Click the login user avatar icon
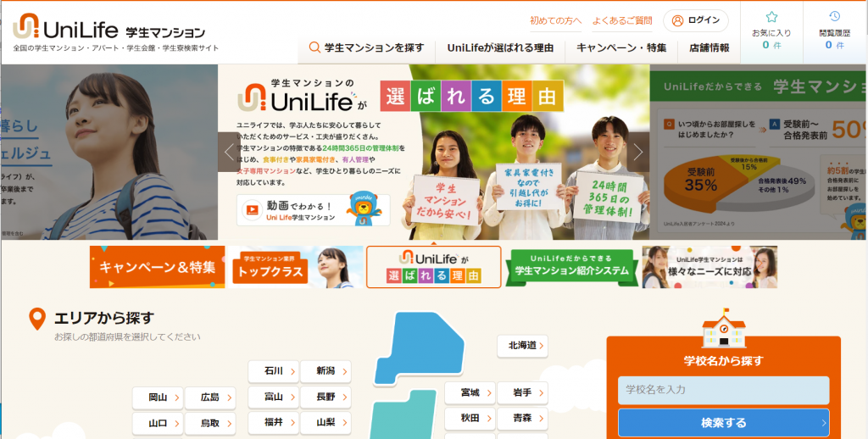The image size is (868, 439). point(677,20)
